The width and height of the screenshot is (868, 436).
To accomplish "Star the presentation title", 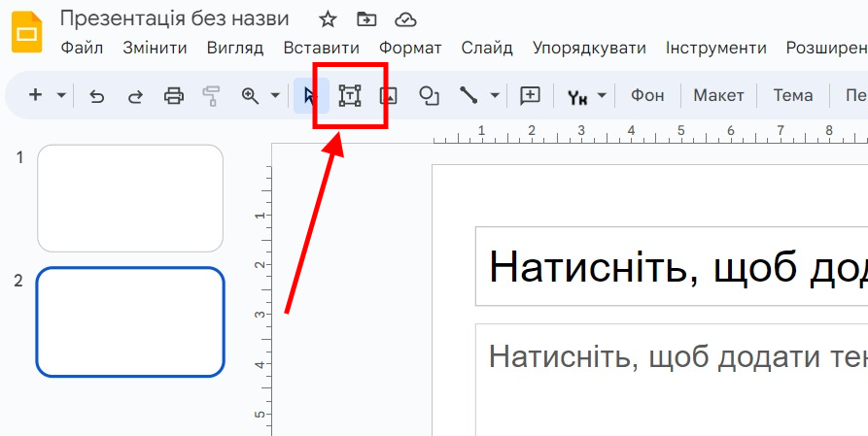I will coord(328,20).
